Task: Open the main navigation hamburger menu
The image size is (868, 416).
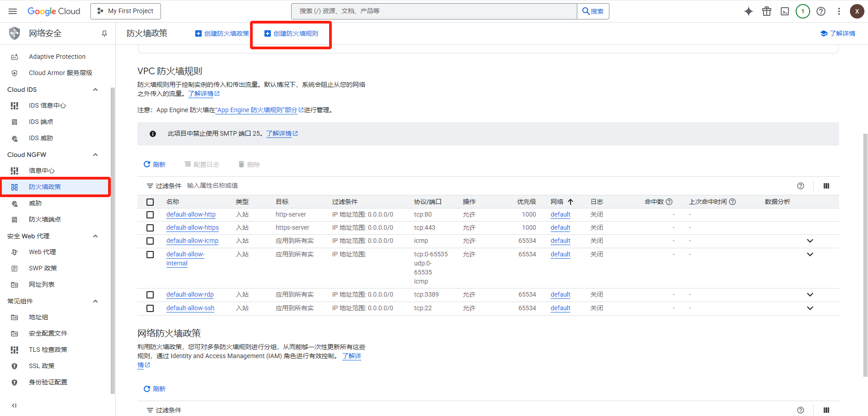Action: (13, 11)
